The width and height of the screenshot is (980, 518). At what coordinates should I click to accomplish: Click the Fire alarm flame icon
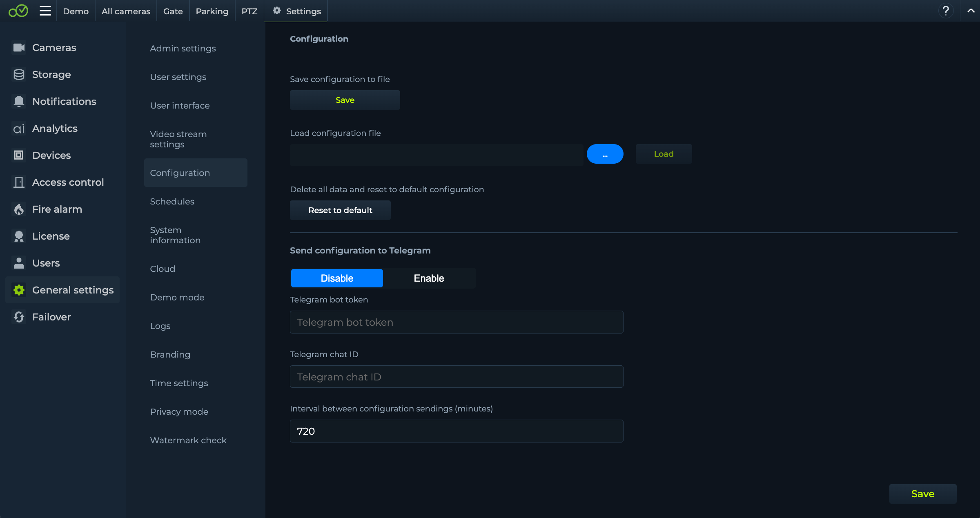tap(19, 209)
